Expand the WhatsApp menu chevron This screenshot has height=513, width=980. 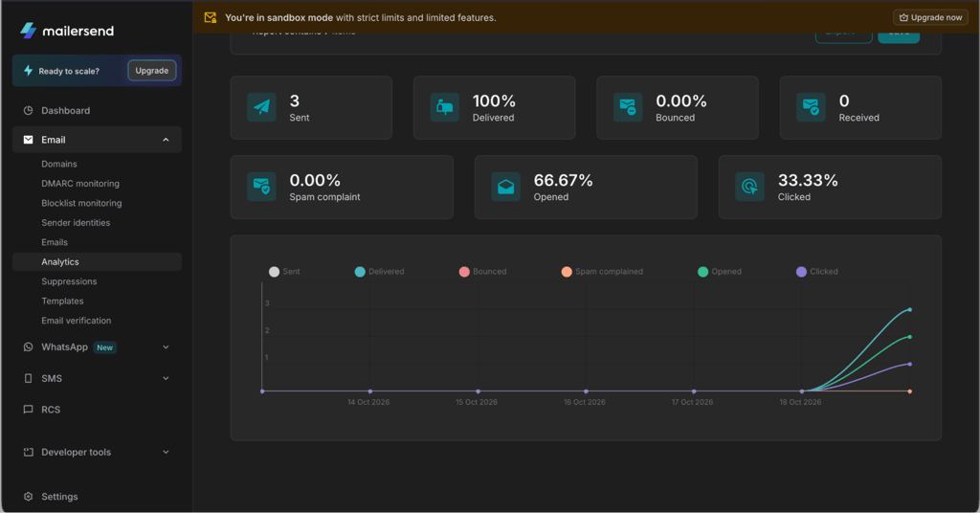pos(166,346)
